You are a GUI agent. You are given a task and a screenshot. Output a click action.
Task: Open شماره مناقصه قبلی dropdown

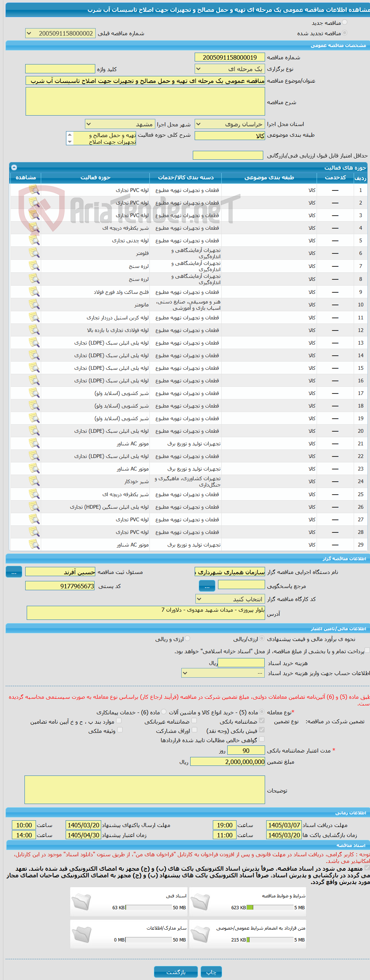tap(60, 33)
